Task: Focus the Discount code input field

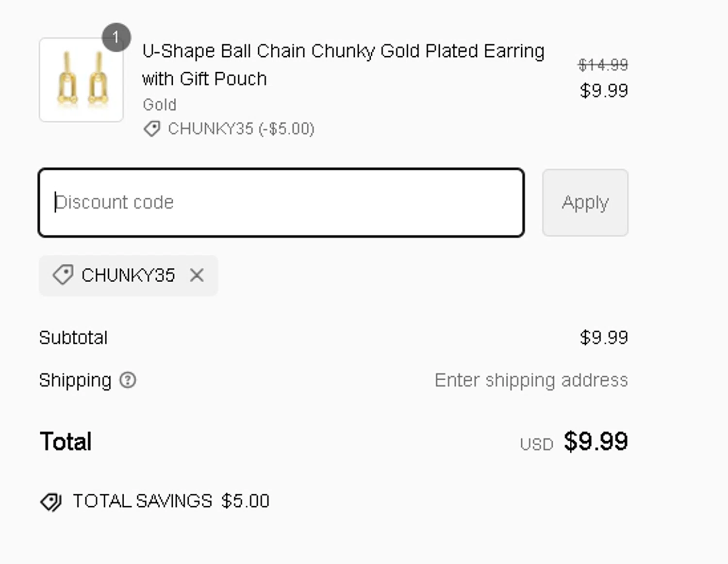Action: tap(281, 203)
